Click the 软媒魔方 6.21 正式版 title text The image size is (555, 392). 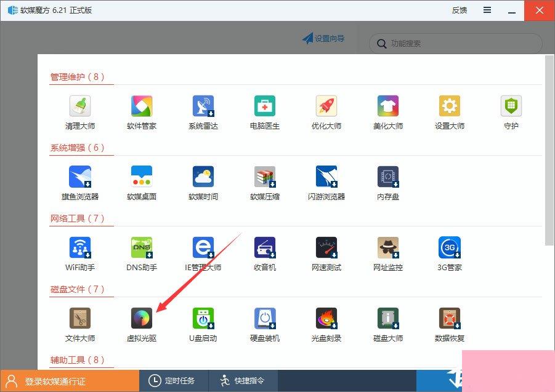[56, 10]
